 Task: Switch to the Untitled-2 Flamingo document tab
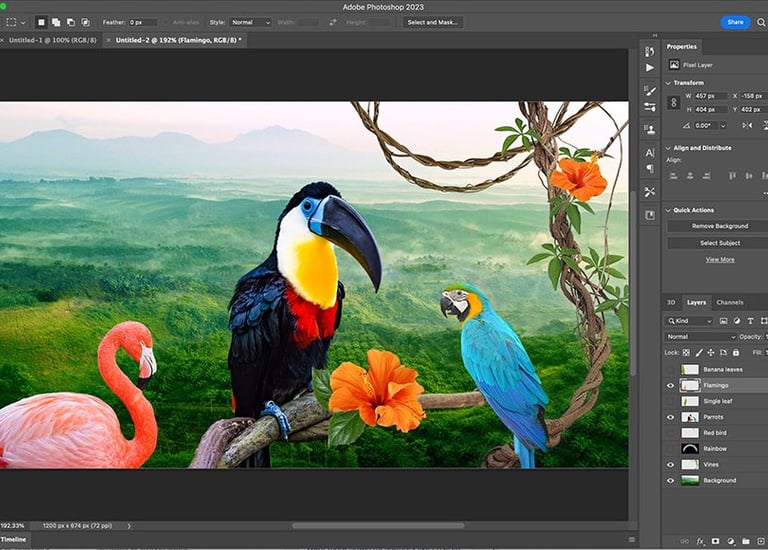click(178, 40)
